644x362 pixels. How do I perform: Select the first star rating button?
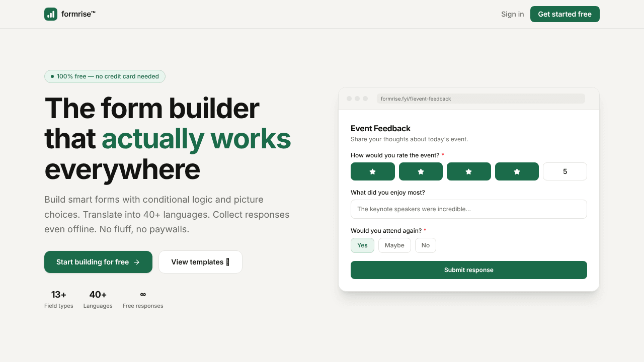(373, 171)
